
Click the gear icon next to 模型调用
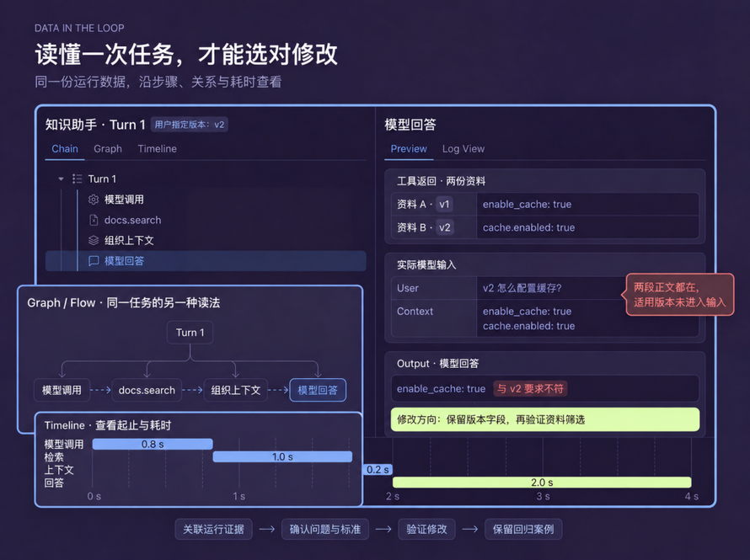(x=94, y=200)
